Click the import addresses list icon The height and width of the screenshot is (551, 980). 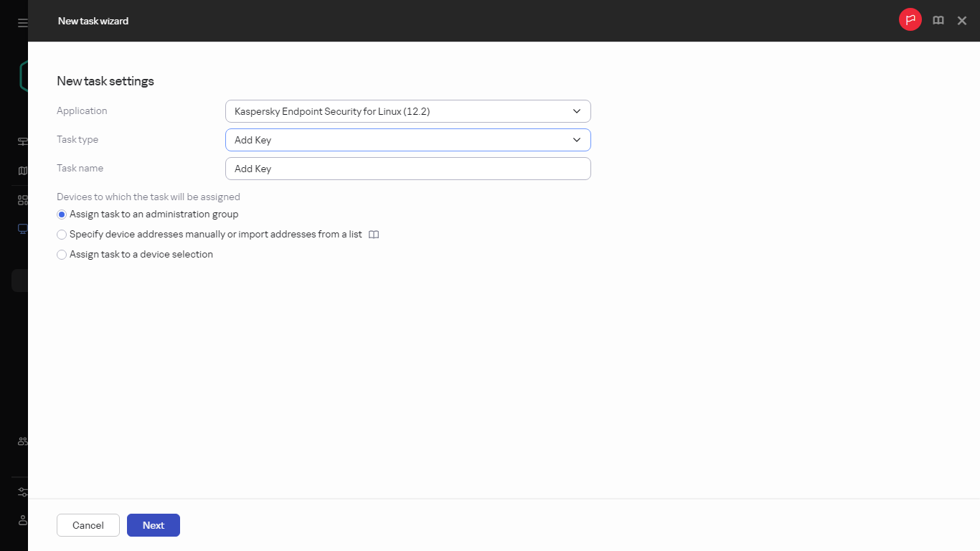tap(373, 234)
